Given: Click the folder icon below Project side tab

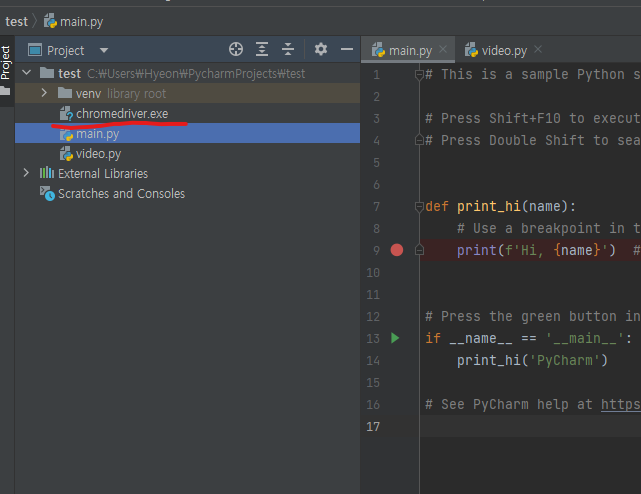Looking at the screenshot, I should point(5,91).
